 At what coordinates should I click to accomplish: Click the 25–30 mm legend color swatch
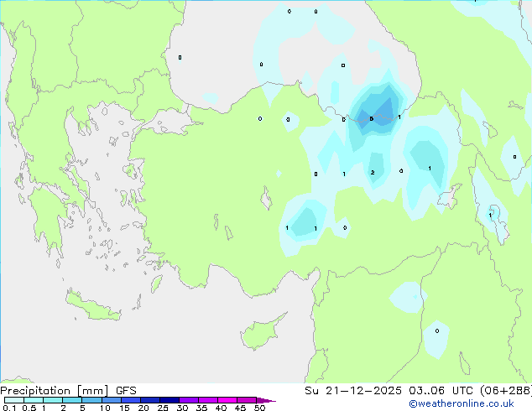(x=169, y=400)
